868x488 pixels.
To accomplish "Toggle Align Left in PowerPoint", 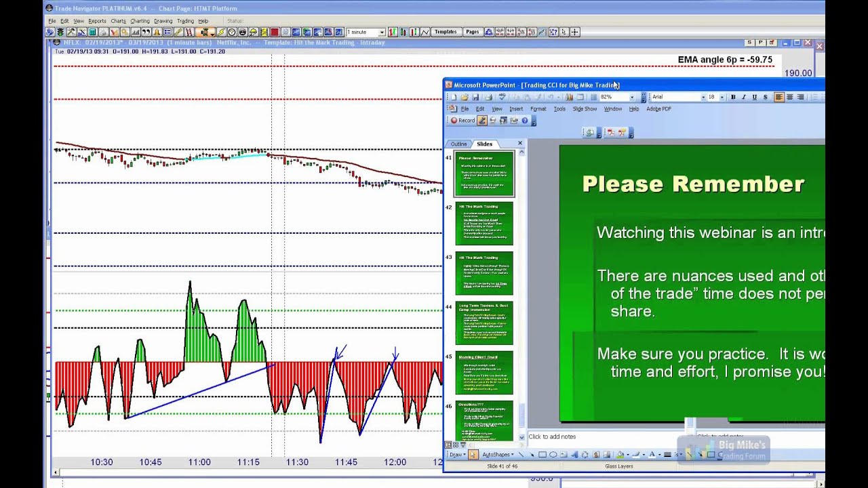I will pos(779,97).
